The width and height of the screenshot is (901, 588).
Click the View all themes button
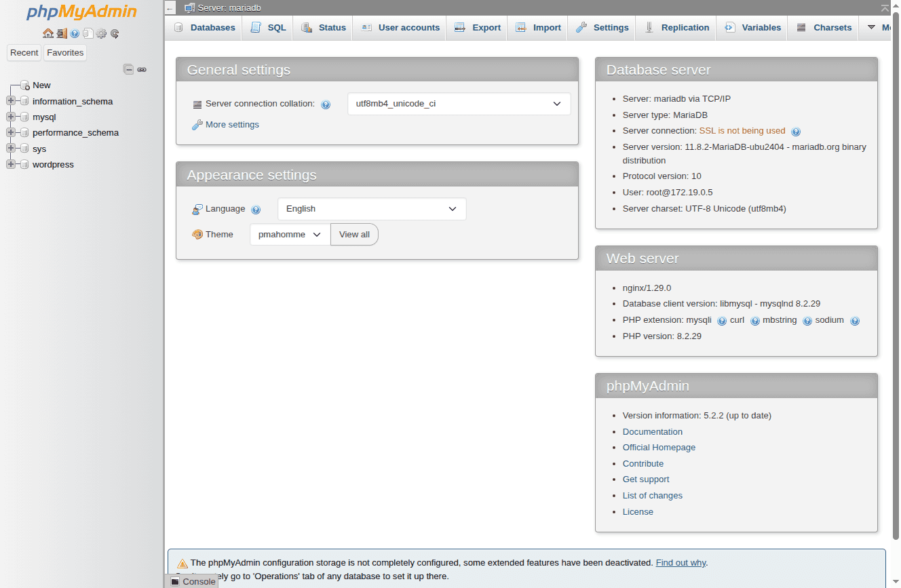click(354, 235)
